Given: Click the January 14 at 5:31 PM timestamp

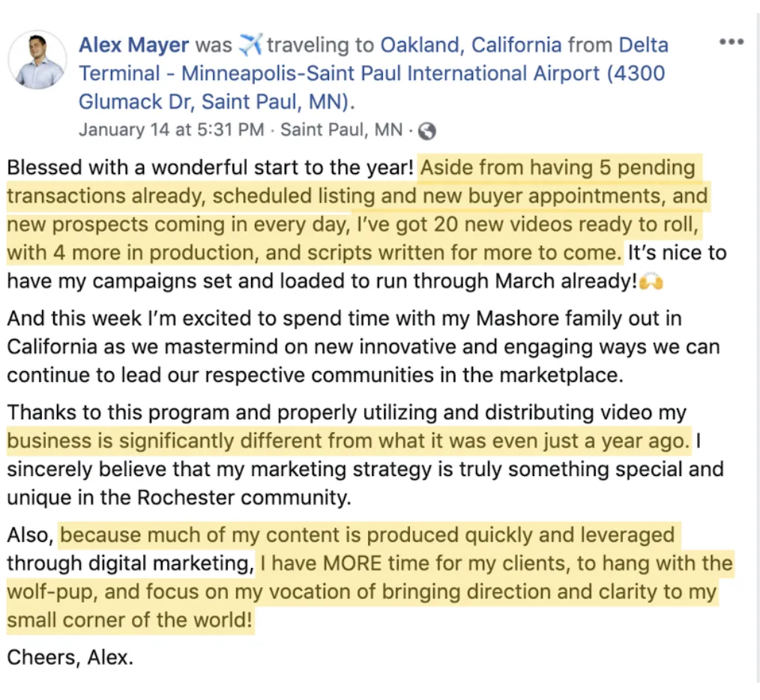Looking at the screenshot, I should coord(172,130).
